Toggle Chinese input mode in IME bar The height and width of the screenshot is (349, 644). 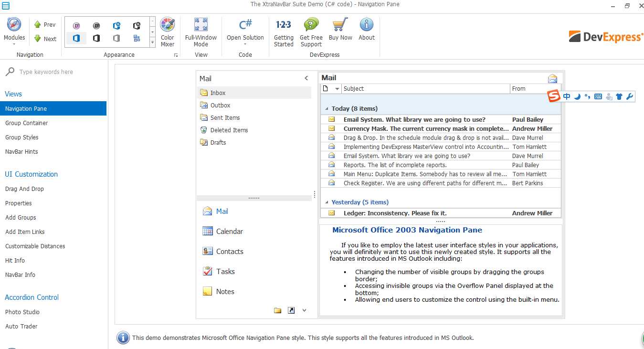pos(567,97)
